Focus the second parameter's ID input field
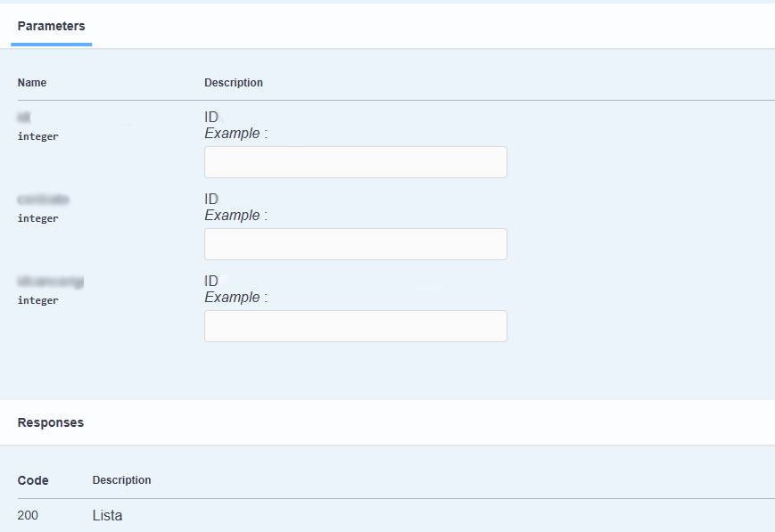The width and height of the screenshot is (775, 532). [355, 244]
